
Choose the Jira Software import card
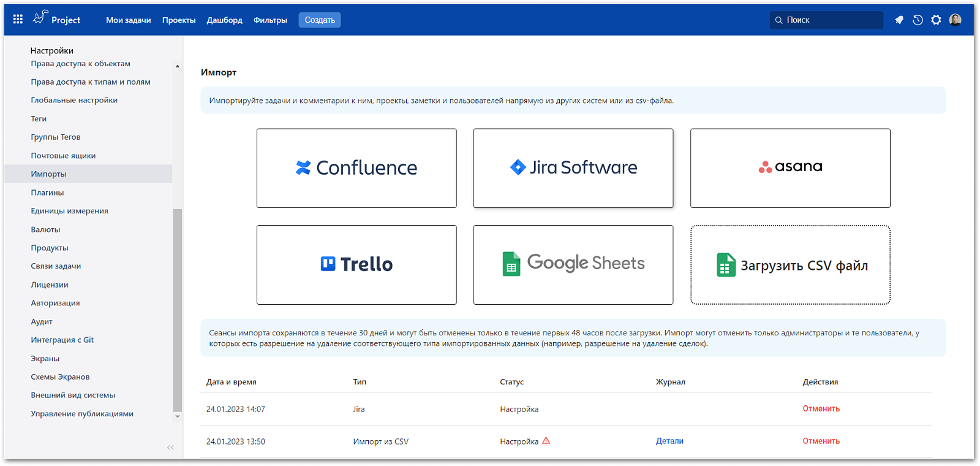tap(573, 168)
